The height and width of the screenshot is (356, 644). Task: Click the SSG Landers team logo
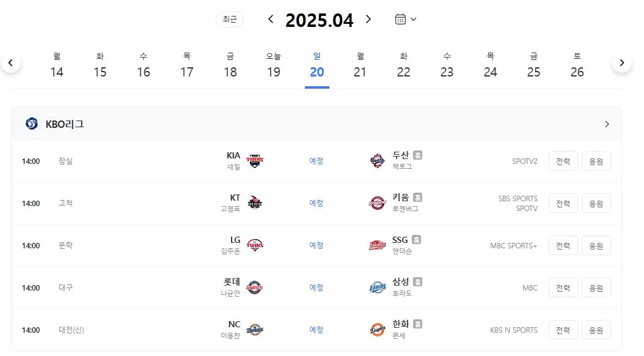pos(377,245)
